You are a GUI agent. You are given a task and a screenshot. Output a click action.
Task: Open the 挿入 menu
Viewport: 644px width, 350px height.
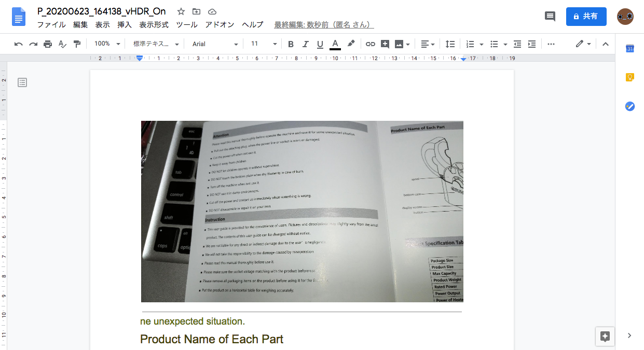coord(125,24)
